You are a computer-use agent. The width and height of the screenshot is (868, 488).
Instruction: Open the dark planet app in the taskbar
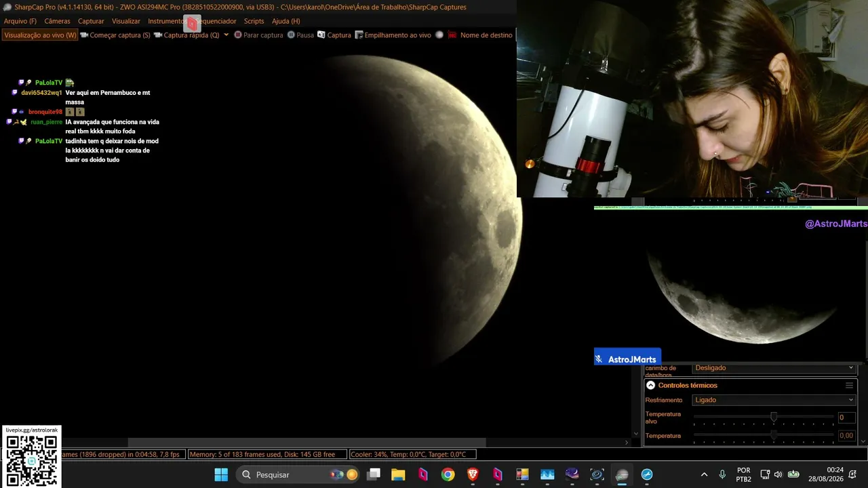(x=572, y=474)
